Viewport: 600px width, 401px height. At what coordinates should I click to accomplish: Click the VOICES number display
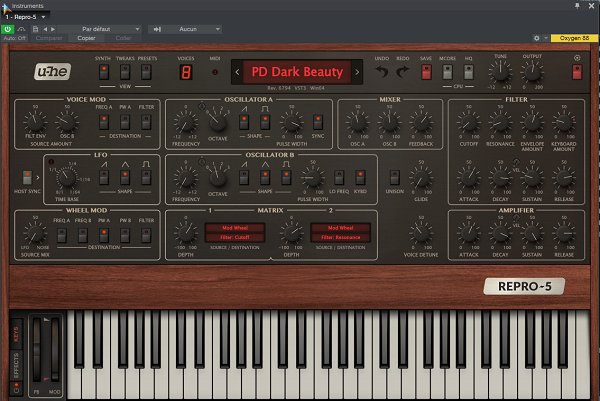186,72
